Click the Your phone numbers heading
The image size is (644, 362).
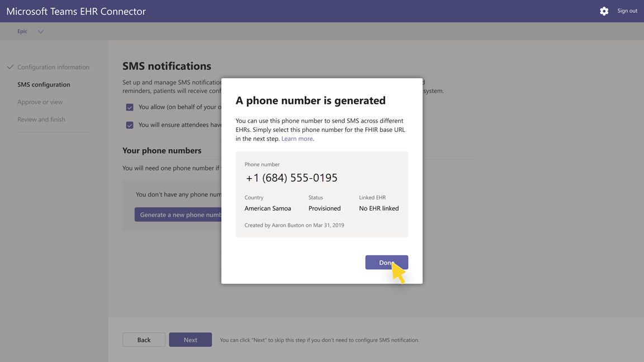point(162,151)
